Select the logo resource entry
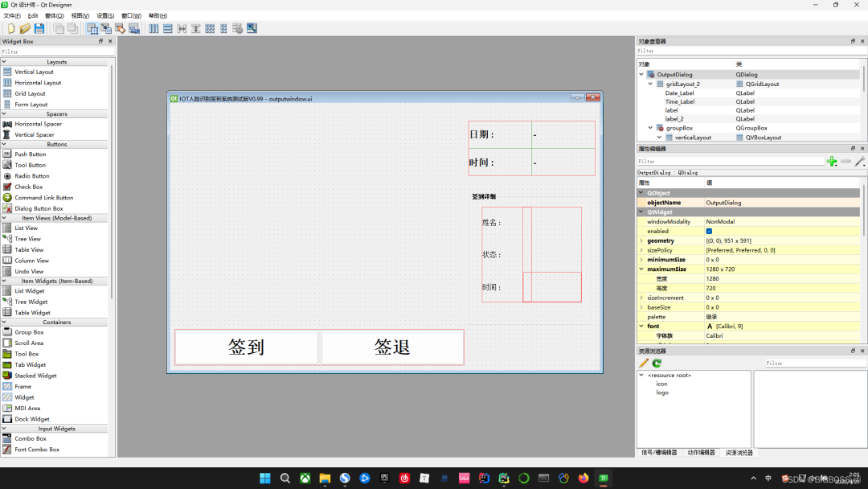 click(662, 392)
